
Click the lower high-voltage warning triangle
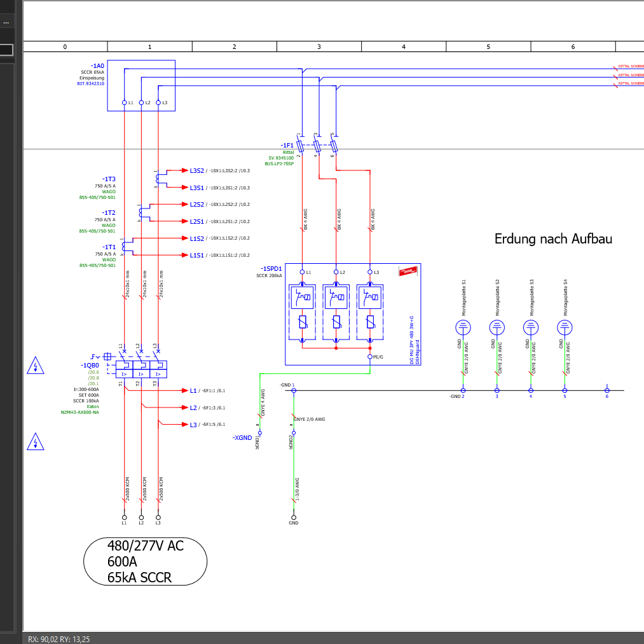(36, 442)
